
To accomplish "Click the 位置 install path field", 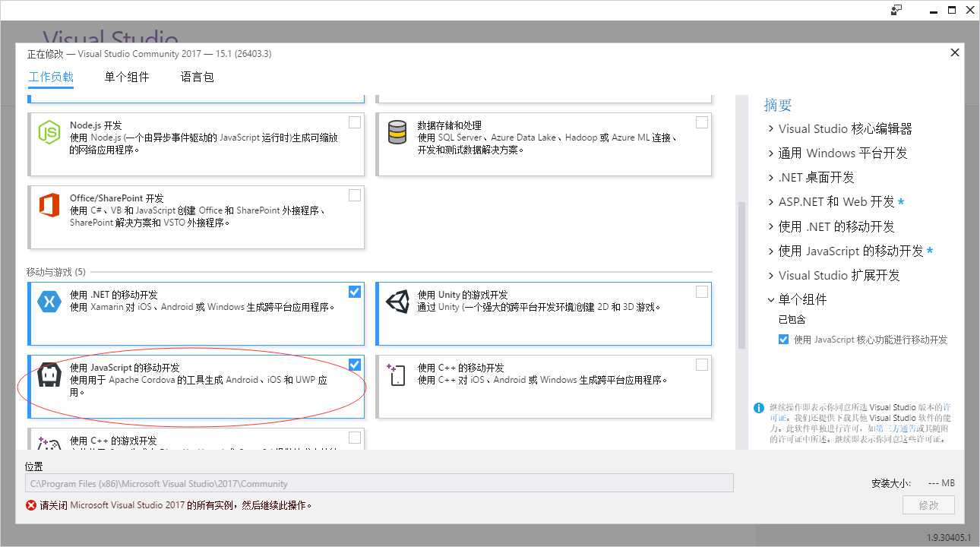I will [379, 483].
